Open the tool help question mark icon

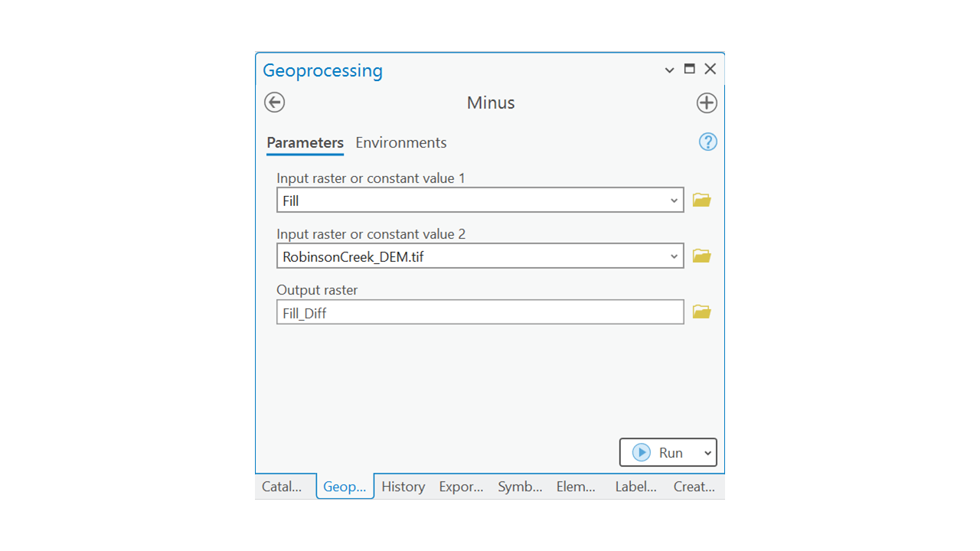[707, 142]
